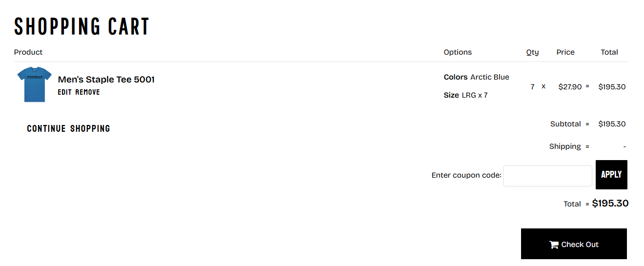Click the LRG x 7 size text
This screenshot has height=266, width=644.
tap(474, 95)
